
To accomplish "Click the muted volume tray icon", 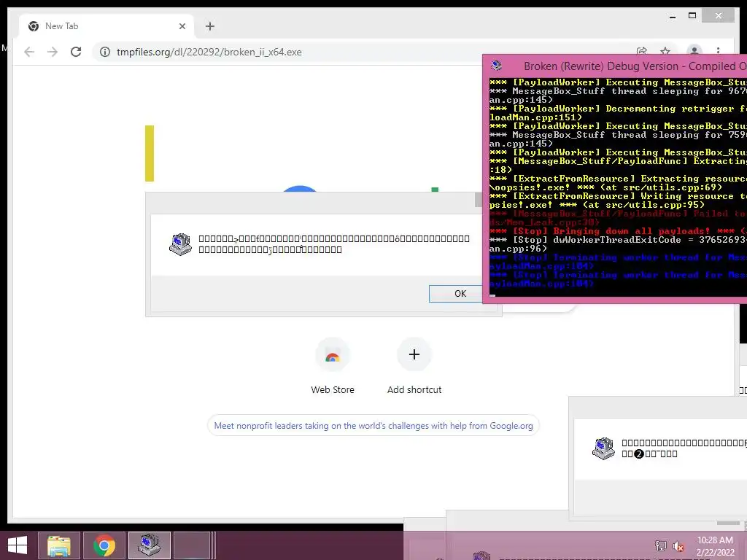I will (678, 546).
